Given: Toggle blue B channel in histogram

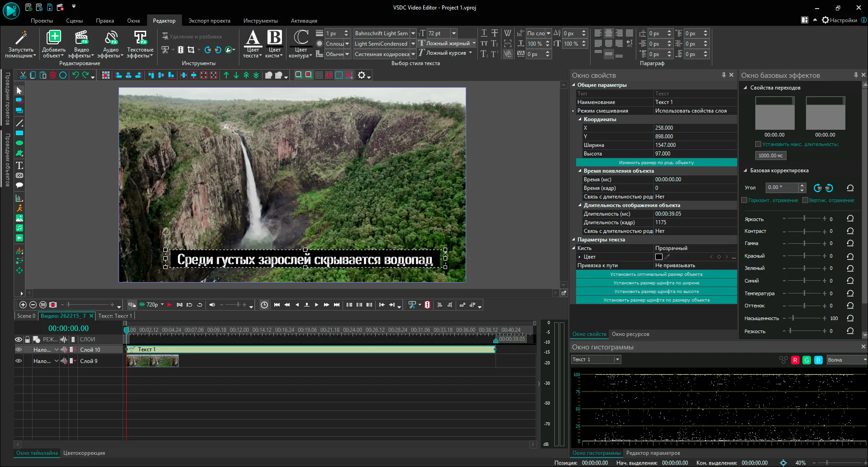Looking at the screenshot, I should pos(818,360).
